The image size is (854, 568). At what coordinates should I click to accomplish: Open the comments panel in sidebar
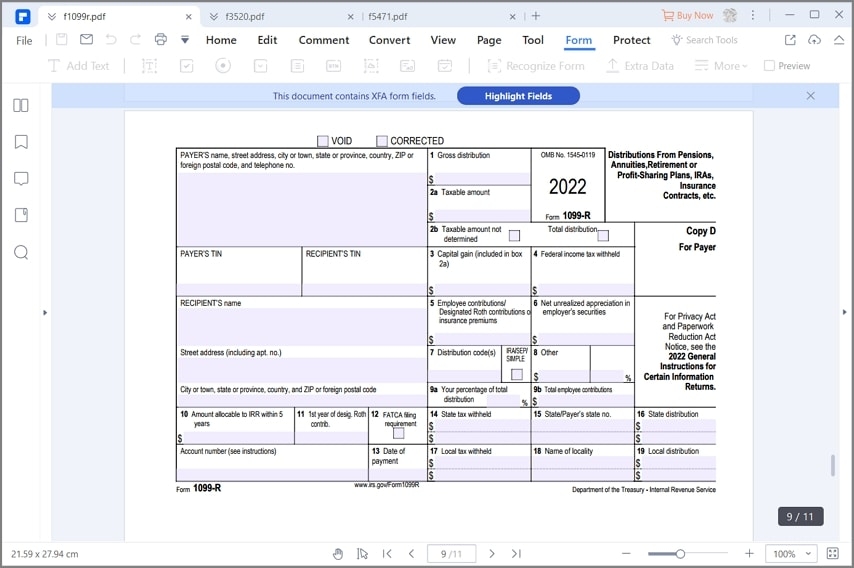pyautogui.click(x=20, y=179)
